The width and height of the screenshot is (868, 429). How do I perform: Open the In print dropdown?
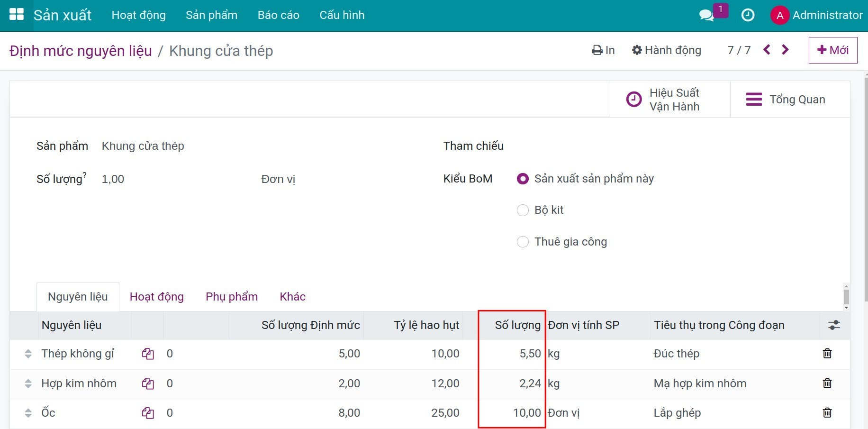click(603, 50)
